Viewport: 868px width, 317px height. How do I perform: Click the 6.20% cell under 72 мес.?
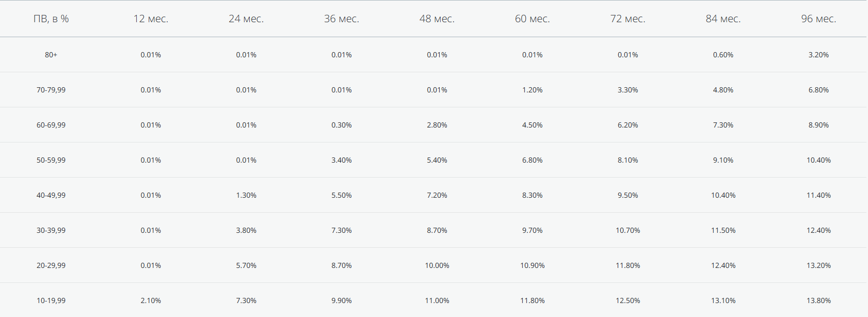click(628, 125)
